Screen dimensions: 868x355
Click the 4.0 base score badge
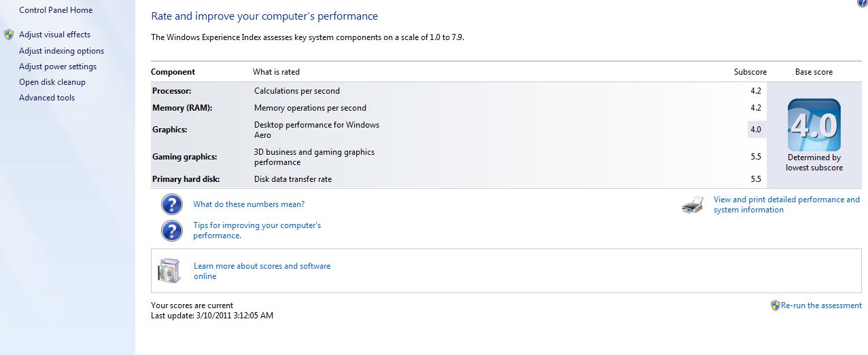pyautogui.click(x=814, y=126)
